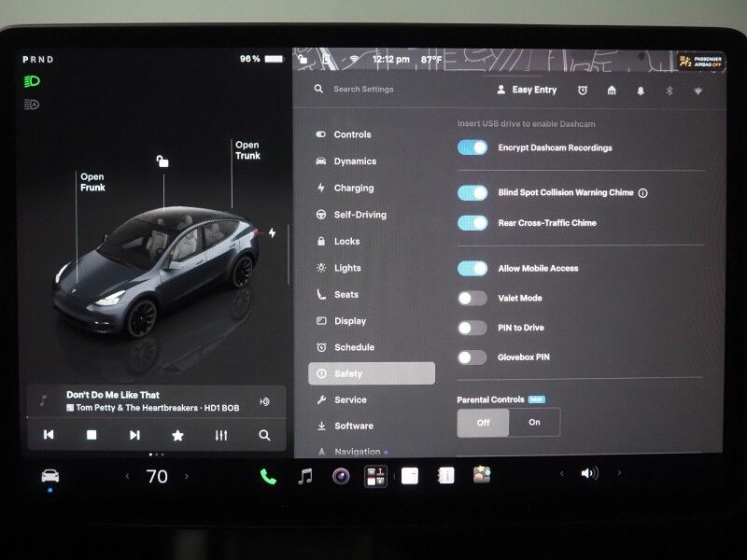This screenshot has width=747, height=560.
Task: Open notifications bell icon
Action: pos(641,91)
